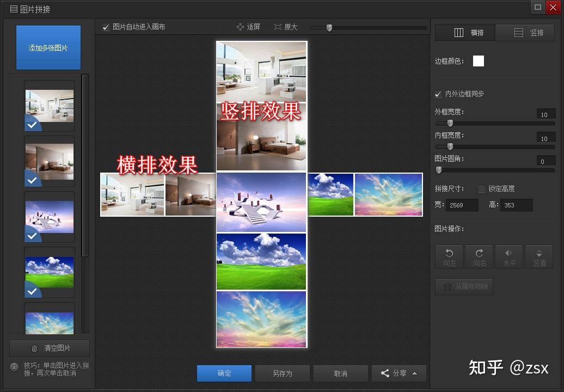
Task: Click the 外框宽度 value field
Action: (x=546, y=114)
